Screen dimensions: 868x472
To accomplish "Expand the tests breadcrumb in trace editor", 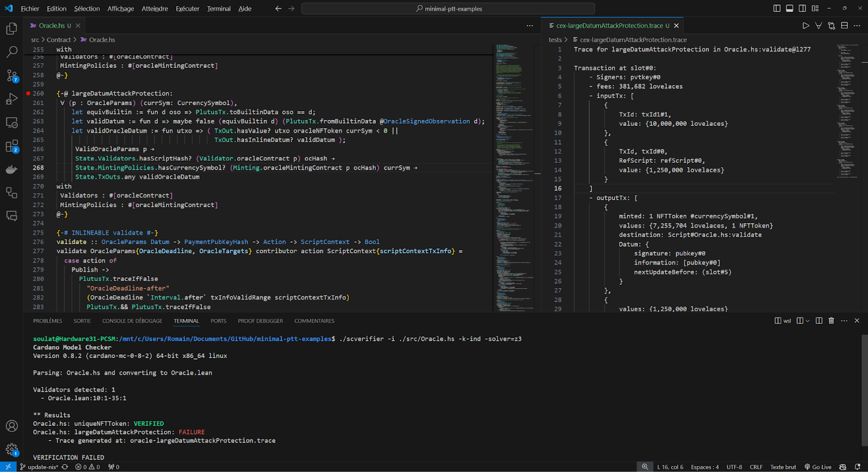I will 555,40.
